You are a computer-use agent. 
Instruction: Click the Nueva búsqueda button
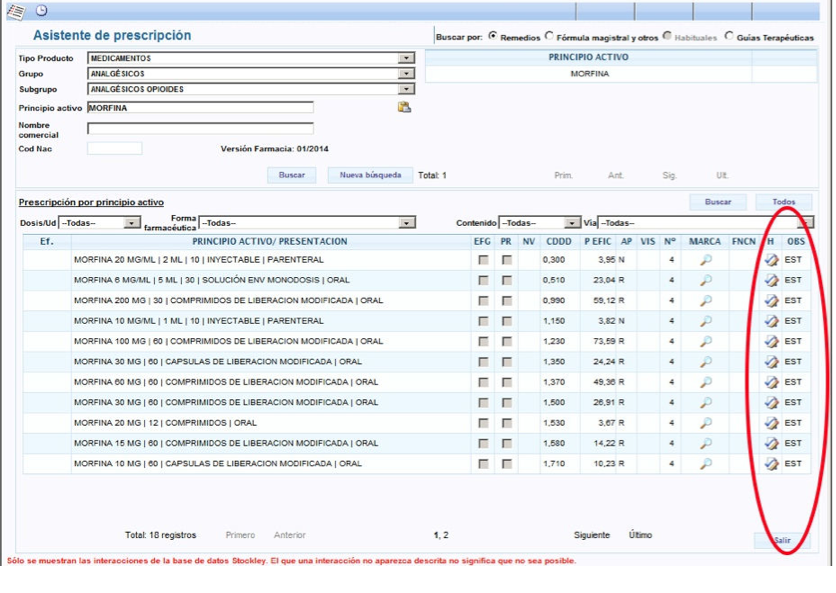pyautogui.click(x=369, y=175)
